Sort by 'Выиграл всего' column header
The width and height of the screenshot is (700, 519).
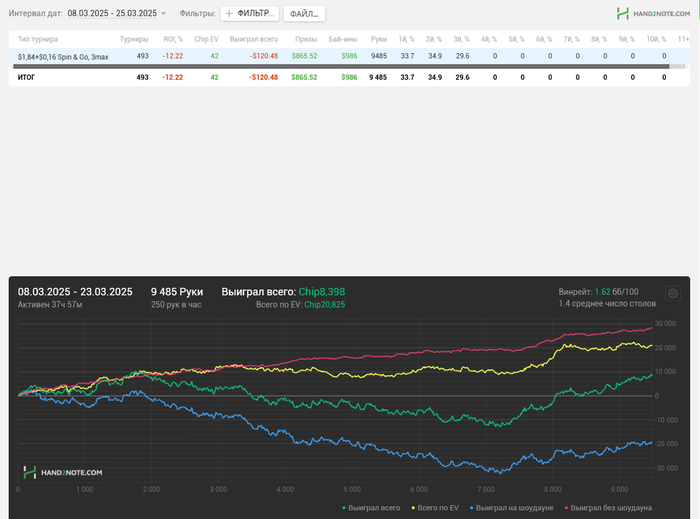point(253,39)
